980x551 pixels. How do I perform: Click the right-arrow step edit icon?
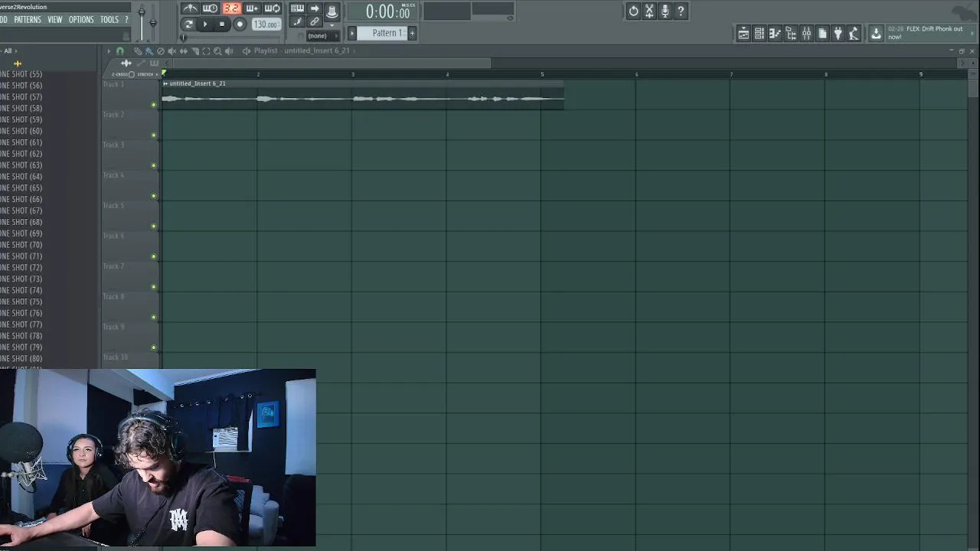point(315,8)
